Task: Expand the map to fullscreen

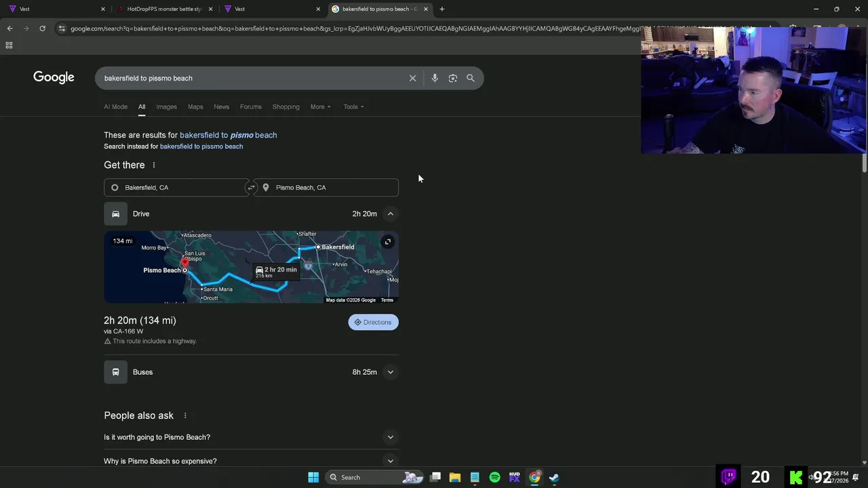Action: coord(387,242)
